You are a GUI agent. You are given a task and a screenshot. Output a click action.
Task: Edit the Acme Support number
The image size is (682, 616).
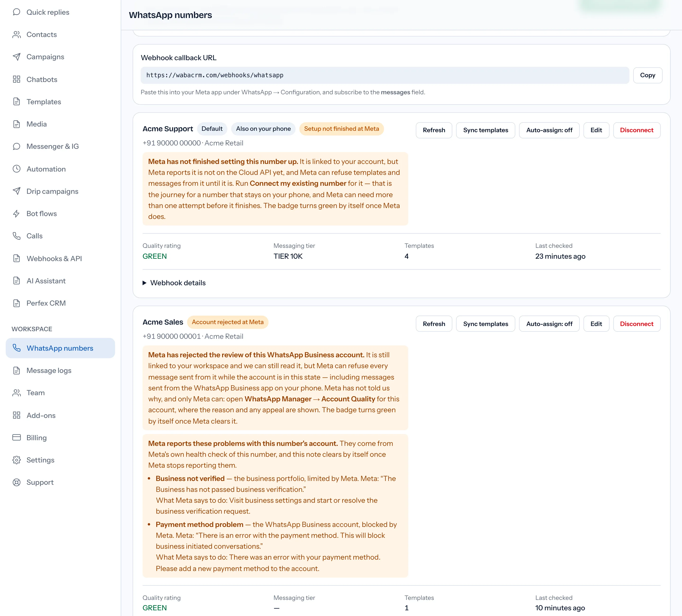point(596,130)
